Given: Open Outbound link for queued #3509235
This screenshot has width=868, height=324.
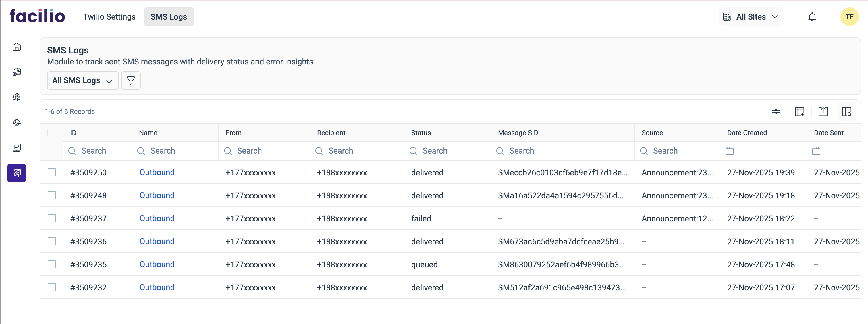Looking at the screenshot, I should 157,264.
